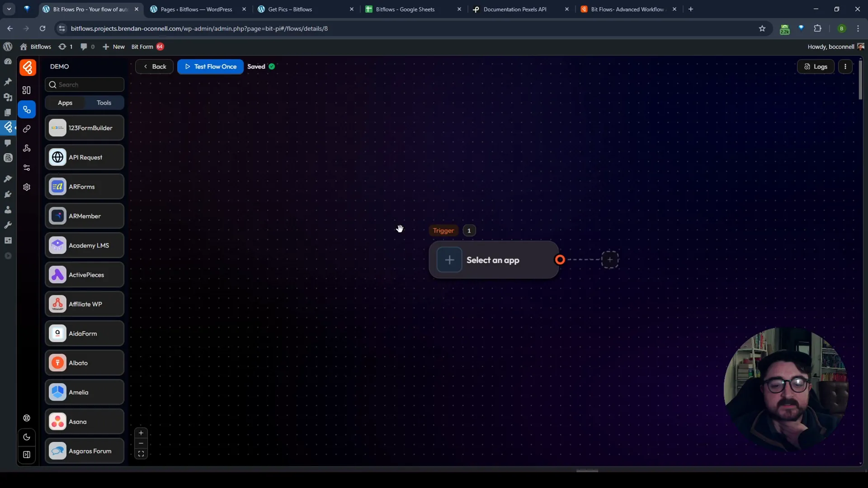Zoom in on the flow canvas
Viewport: 868px width, 488px height.
point(141,433)
